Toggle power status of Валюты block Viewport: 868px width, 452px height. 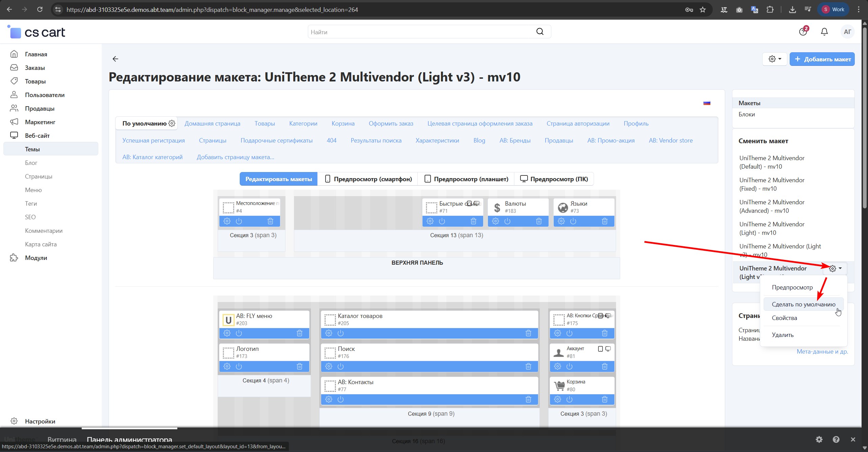coord(507,221)
